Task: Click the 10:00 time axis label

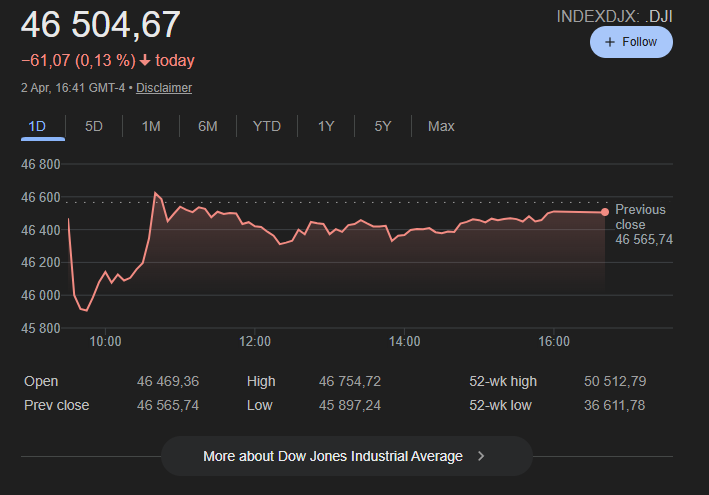Action: tap(105, 341)
